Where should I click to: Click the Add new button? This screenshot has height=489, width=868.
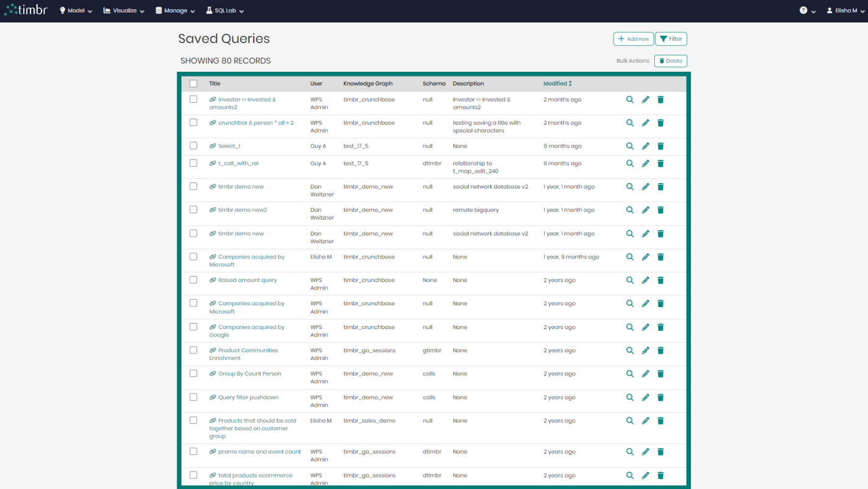click(x=633, y=38)
